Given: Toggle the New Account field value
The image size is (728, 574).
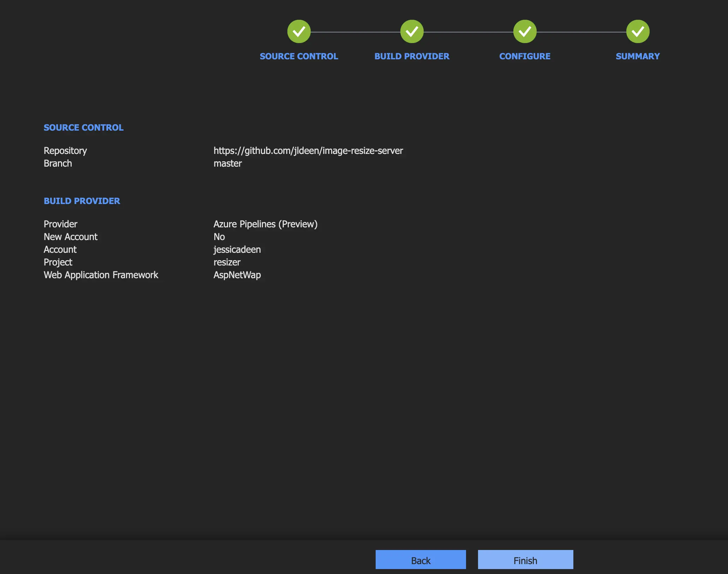Looking at the screenshot, I should tap(219, 237).
